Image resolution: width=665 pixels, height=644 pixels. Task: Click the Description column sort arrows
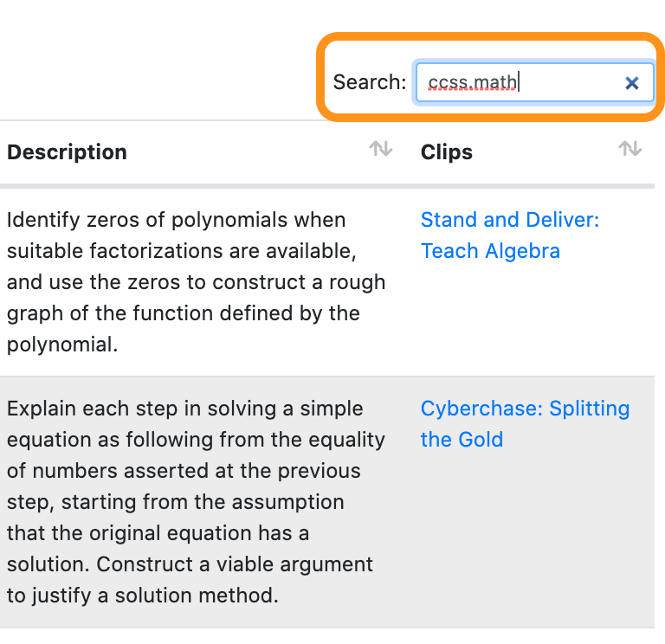click(380, 150)
